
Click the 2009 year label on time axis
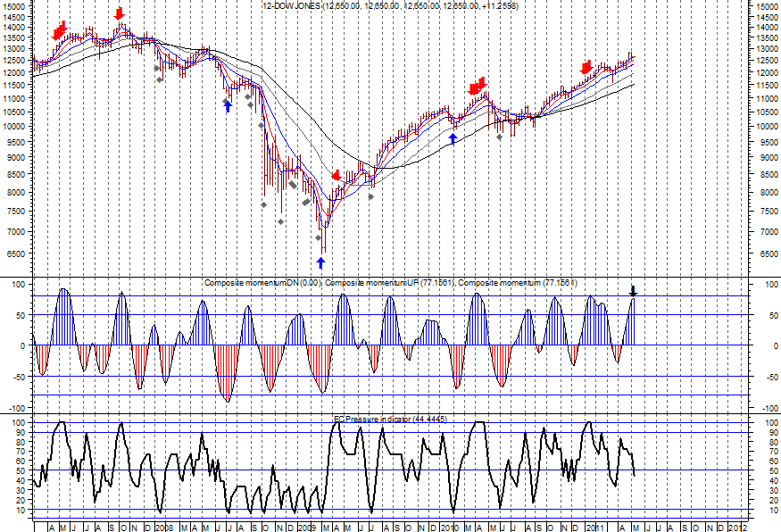point(307,528)
